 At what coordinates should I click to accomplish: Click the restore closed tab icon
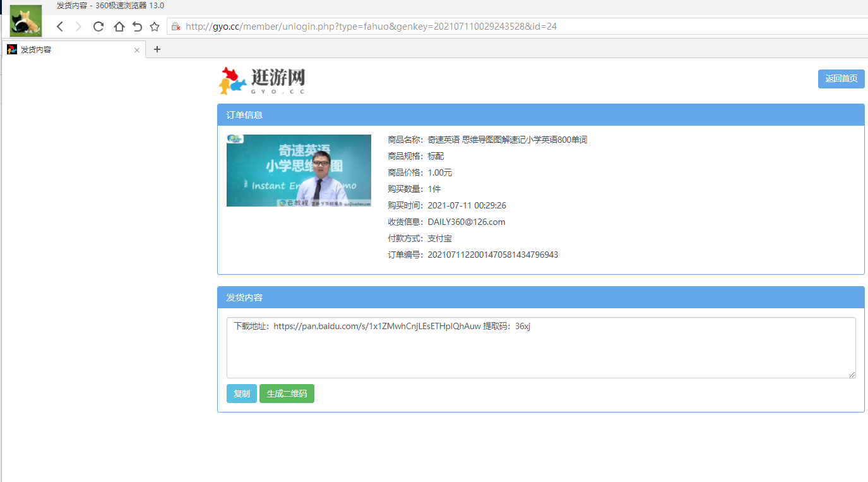pos(137,27)
